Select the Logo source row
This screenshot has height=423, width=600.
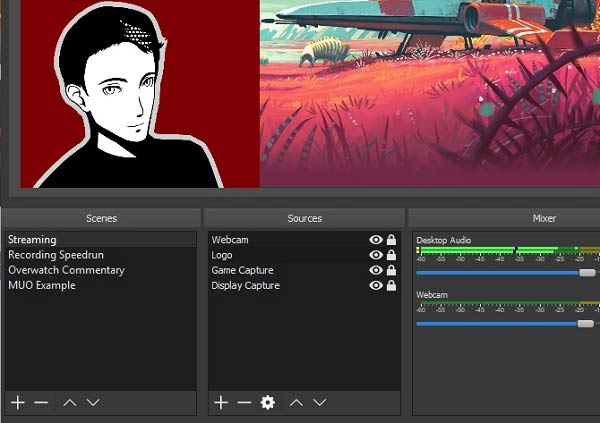(304, 255)
